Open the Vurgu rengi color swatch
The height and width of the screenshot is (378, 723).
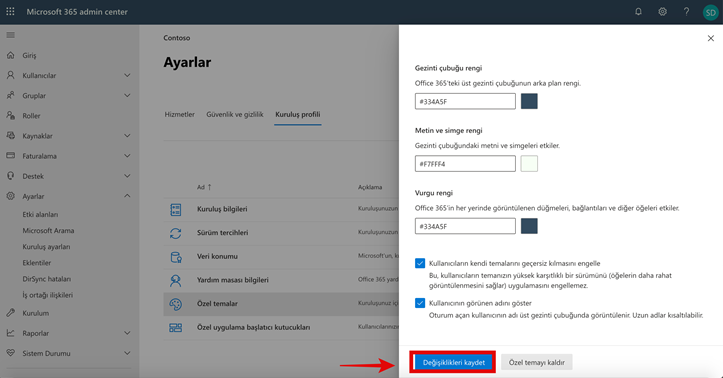(x=529, y=226)
